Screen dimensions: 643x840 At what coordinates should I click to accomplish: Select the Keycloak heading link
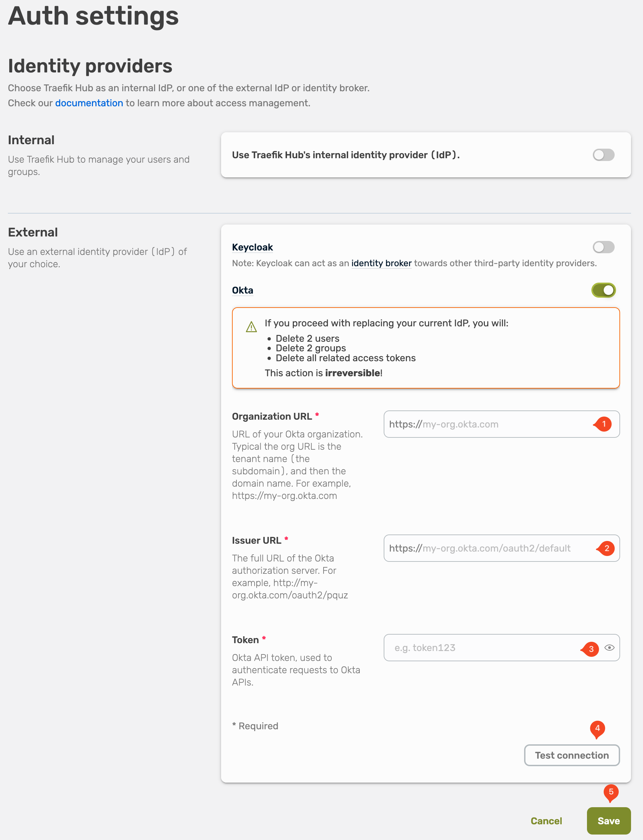click(x=252, y=247)
